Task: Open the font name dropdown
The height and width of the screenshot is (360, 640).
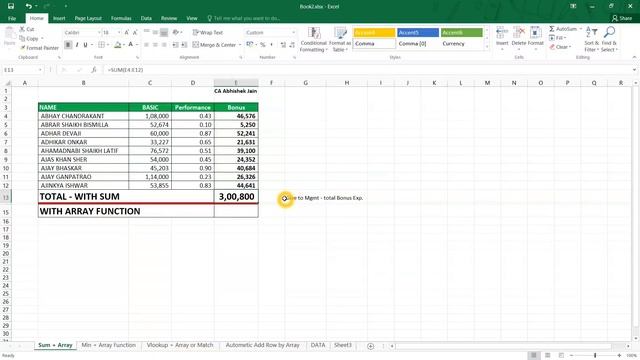Action: (99, 32)
